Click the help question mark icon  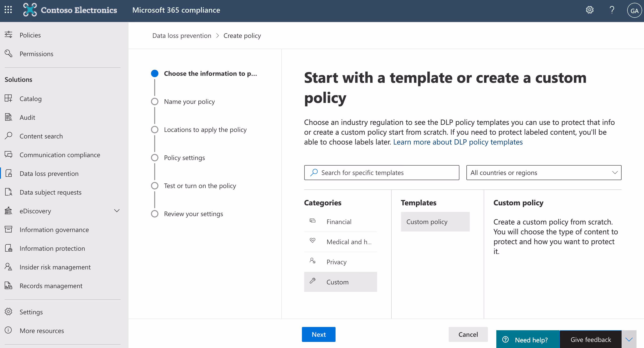point(612,10)
